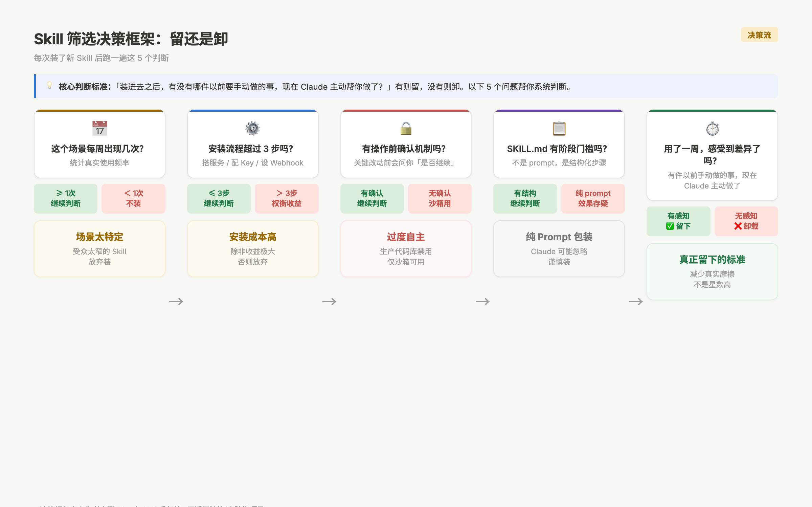Select the ≥ 1次 继续判断 option
The height and width of the screenshot is (507, 812).
coord(66,198)
